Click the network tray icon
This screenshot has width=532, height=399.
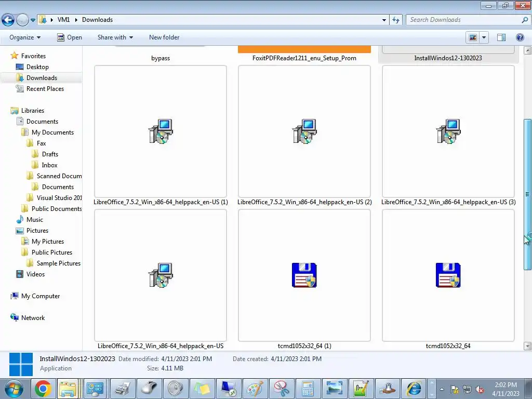click(x=467, y=390)
